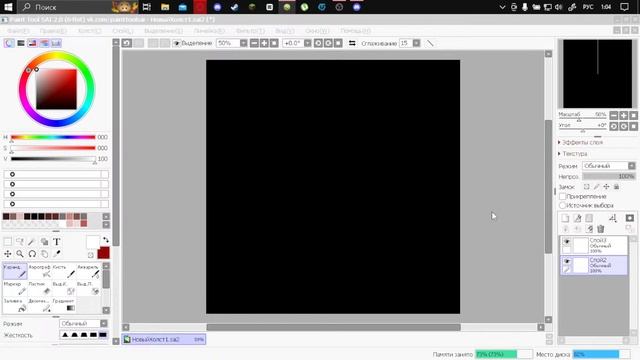640x360 pixels.
Task: Click the dark red foreground color swatch
Action: [103, 253]
